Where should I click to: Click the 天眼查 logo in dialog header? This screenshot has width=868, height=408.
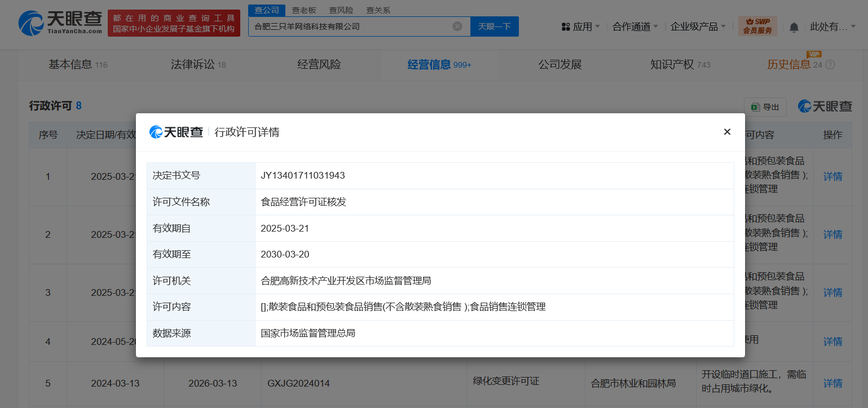[x=176, y=132]
